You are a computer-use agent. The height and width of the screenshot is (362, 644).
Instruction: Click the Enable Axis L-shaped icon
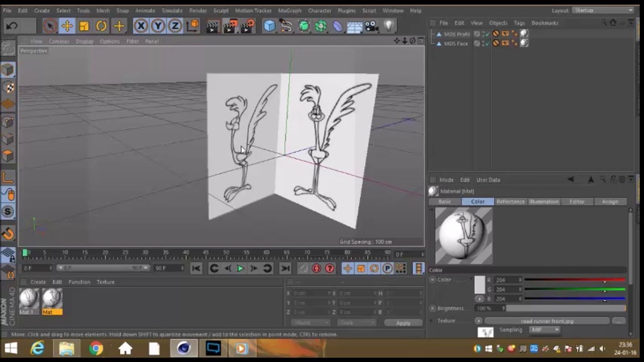tap(8, 176)
